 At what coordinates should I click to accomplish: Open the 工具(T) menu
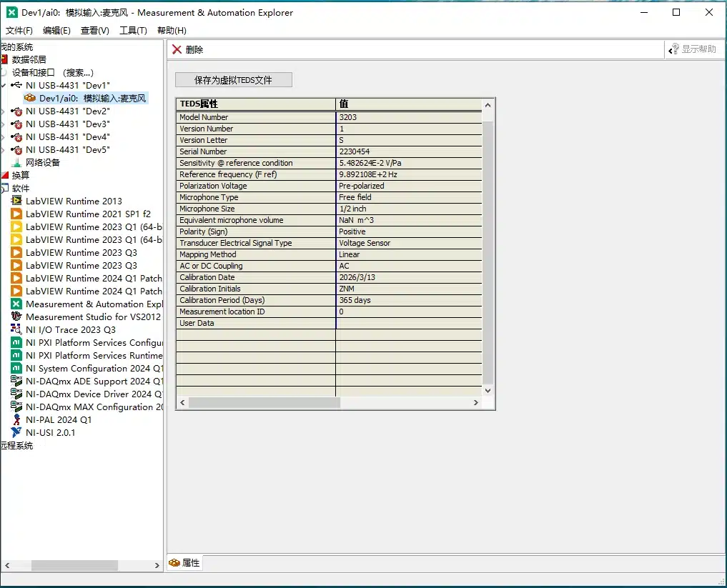tap(133, 31)
